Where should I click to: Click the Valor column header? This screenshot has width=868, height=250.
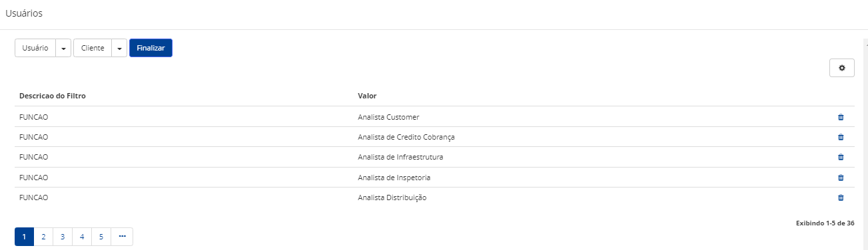[x=367, y=96]
